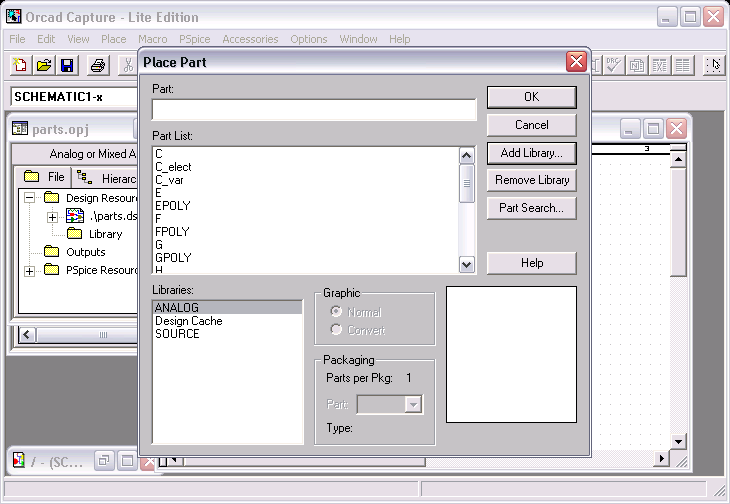This screenshot has width=730, height=504.
Task: Open the File menu
Action: [x=17, y=39]
